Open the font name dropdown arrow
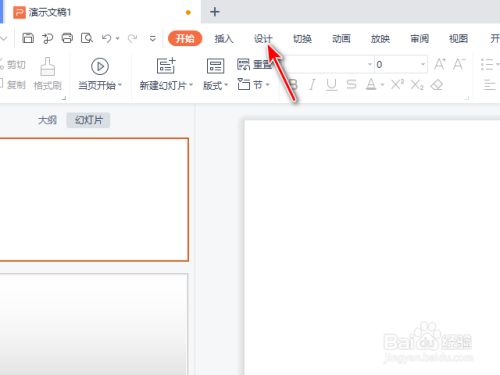This screenshot has height=375, width=500. (370, 64)
